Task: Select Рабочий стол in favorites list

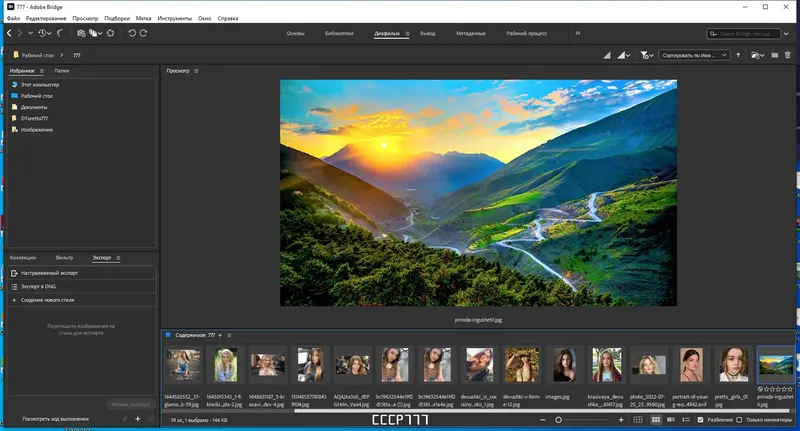Action: pyautogui.click(x=37, y=96)
